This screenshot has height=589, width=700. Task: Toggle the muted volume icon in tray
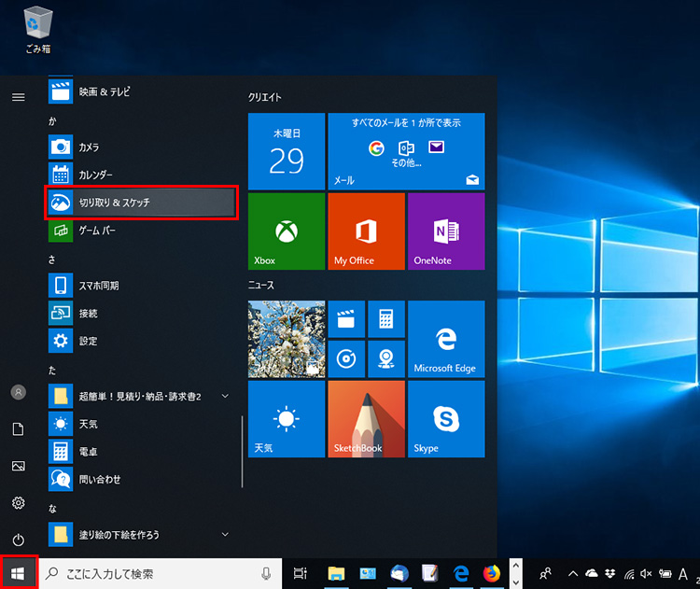(646, 574)
